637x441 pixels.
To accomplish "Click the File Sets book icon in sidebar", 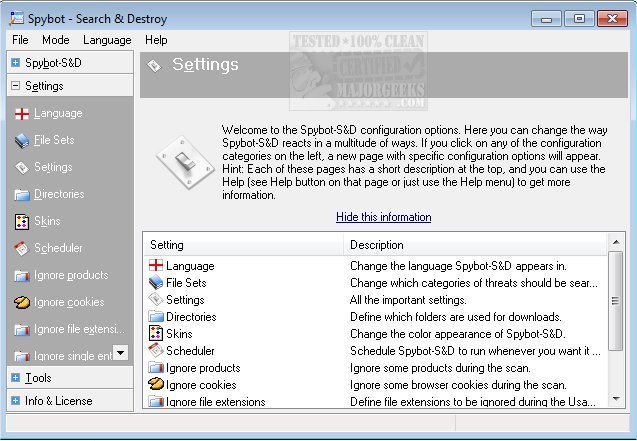I will click(22, 141).
